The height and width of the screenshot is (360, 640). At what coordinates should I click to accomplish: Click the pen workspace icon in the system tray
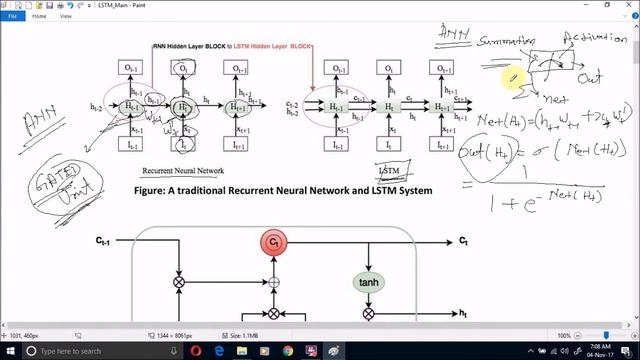[578, 351]
